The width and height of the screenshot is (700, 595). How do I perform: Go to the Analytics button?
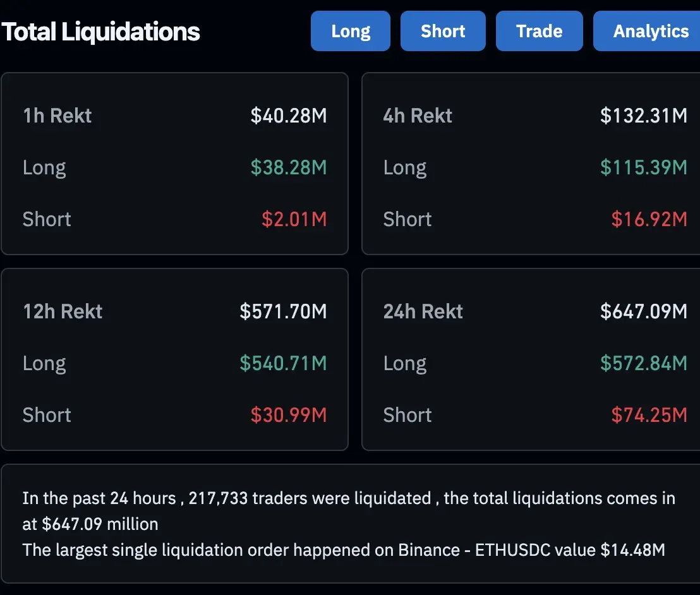coord(649,31)
